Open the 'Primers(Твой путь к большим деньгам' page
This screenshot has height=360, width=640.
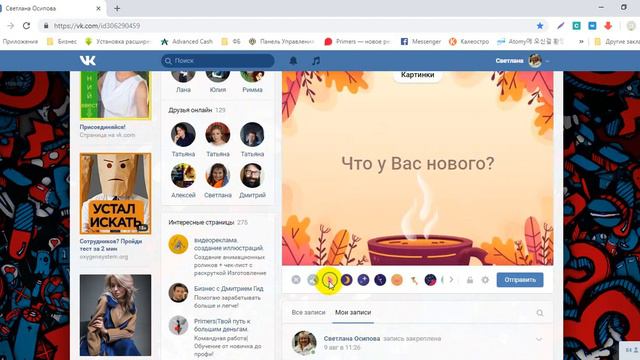coord(222,325)
